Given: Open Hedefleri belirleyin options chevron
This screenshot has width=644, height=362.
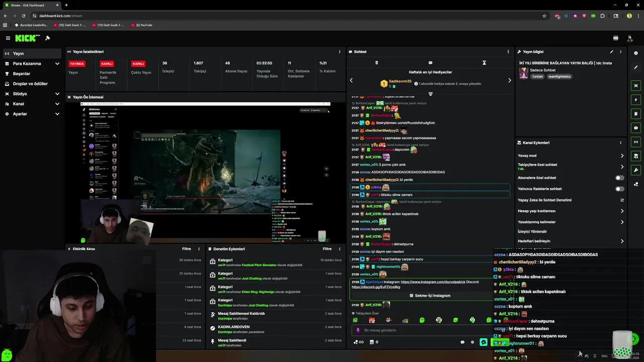Looking at the screenshot, I should [x=622, y=241].
